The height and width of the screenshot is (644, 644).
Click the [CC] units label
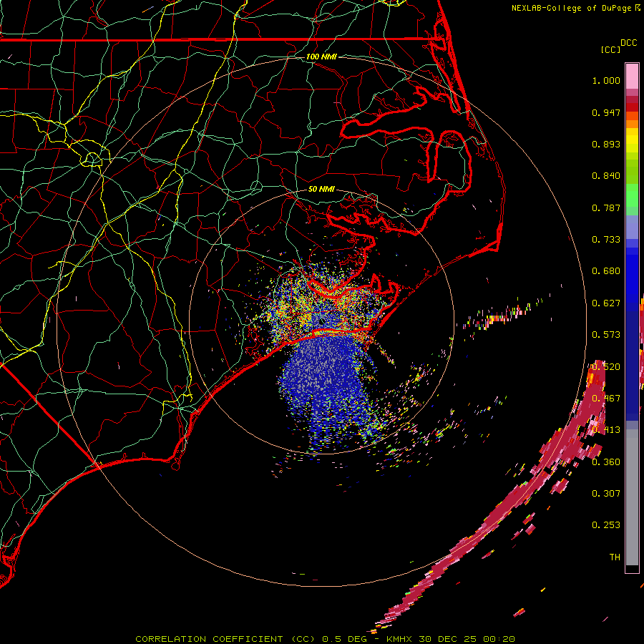(x=610, y=49)
